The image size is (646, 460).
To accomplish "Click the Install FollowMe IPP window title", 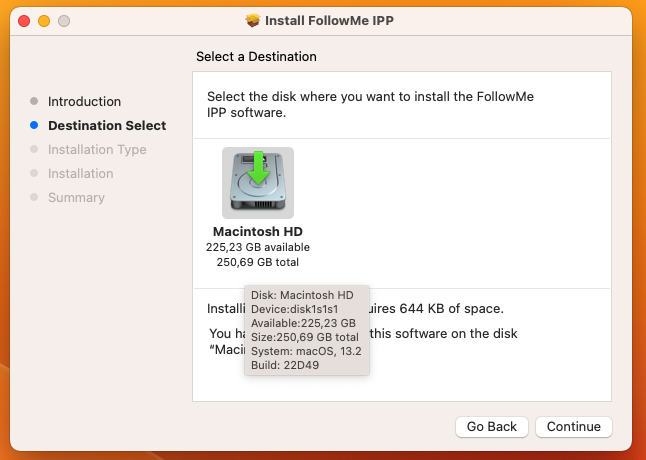I will pyautogui.click(x=329, y=21).
